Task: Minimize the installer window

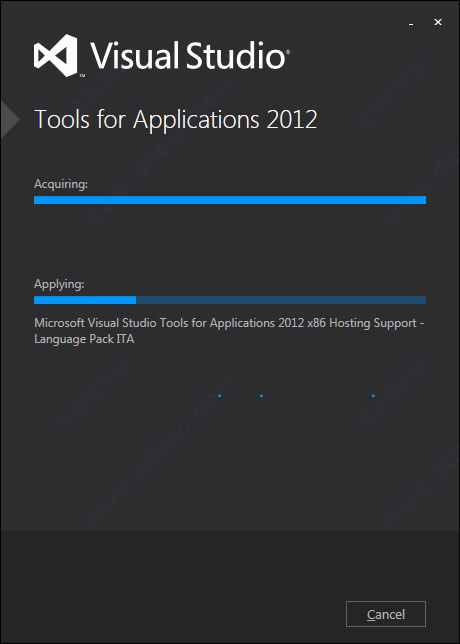Action: [411, 23]
